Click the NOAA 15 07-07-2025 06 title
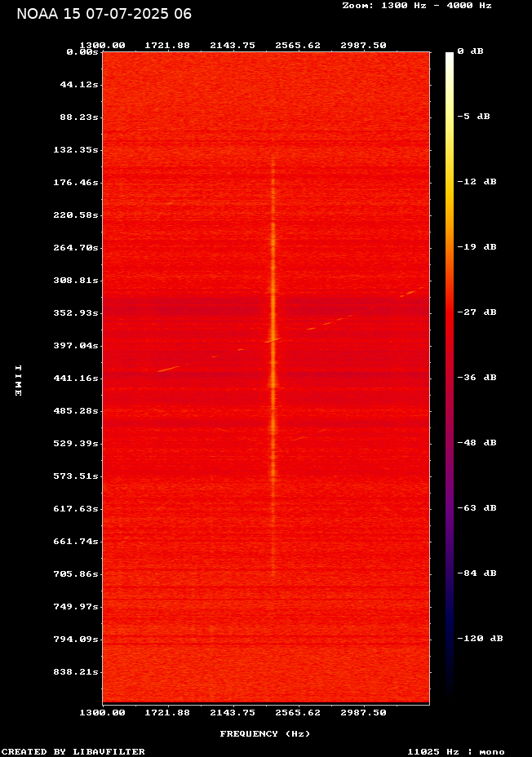Image resolution: width=532 pixels, height=757 pixels. pyautogui.click(x=104, y=14)
